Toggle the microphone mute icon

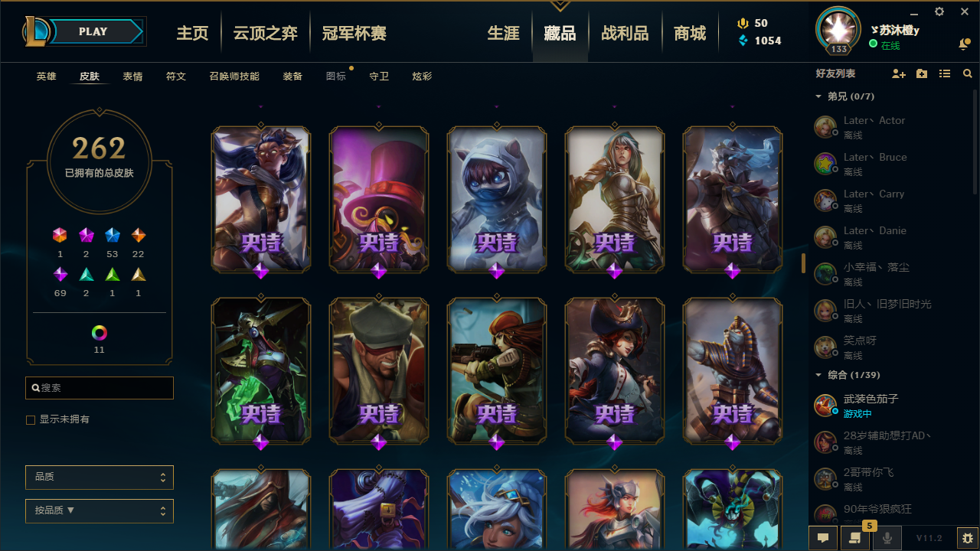[887, 538]
